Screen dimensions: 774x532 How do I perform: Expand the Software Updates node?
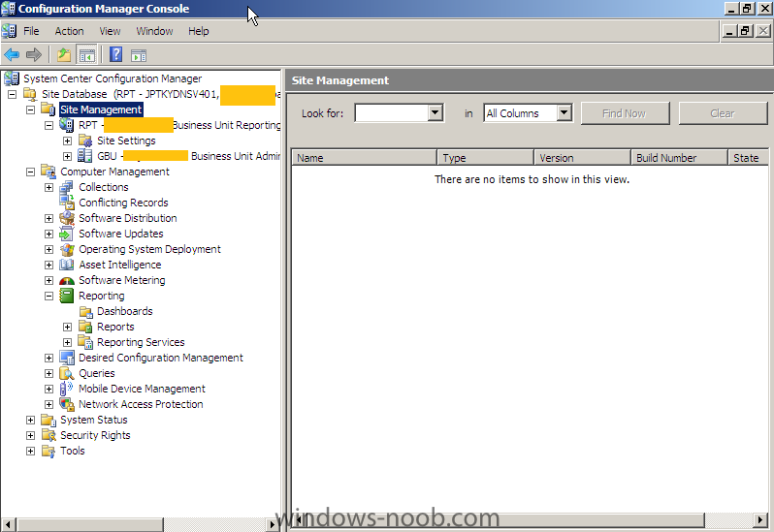pyautogui.click(x=48, y=234)
